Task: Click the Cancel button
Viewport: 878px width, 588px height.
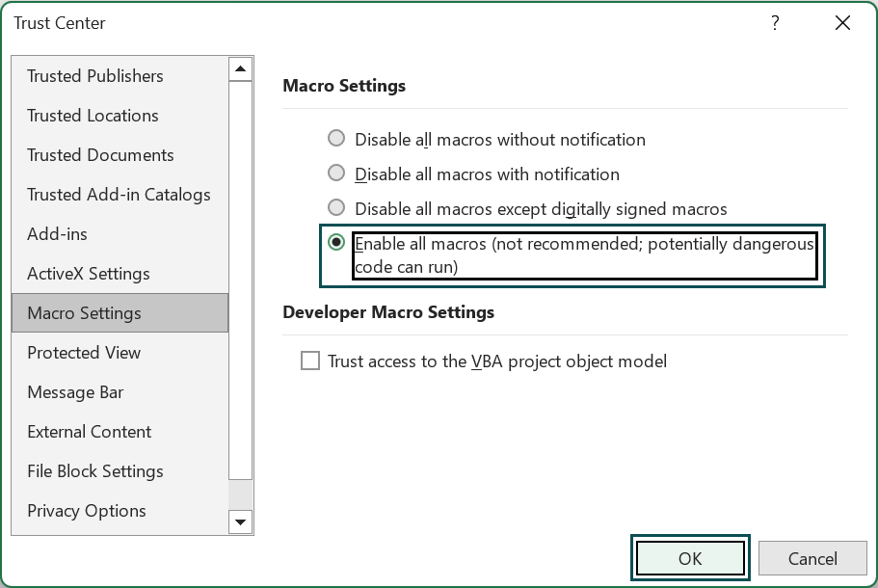Action: click(812, 558)
